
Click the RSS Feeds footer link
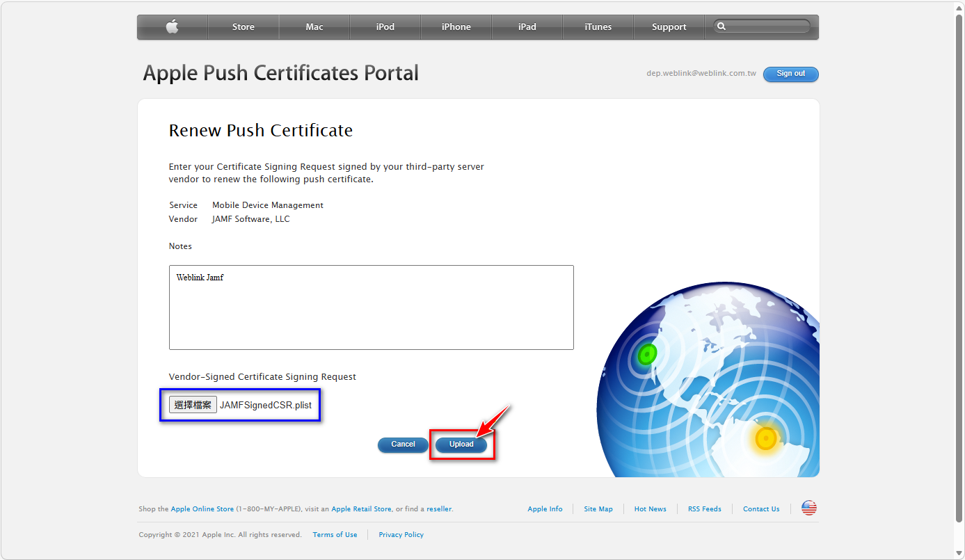tap(704, 509)
